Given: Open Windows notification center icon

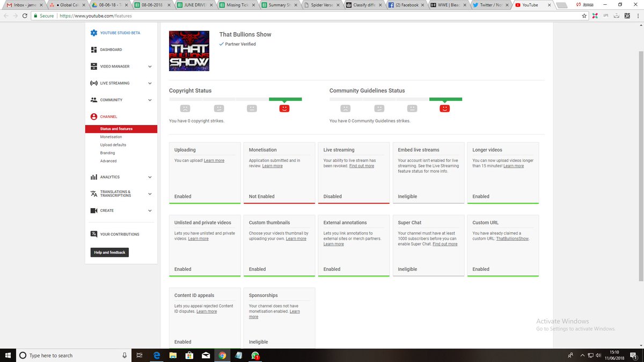Looking at the screenshot, I should 633,355.
